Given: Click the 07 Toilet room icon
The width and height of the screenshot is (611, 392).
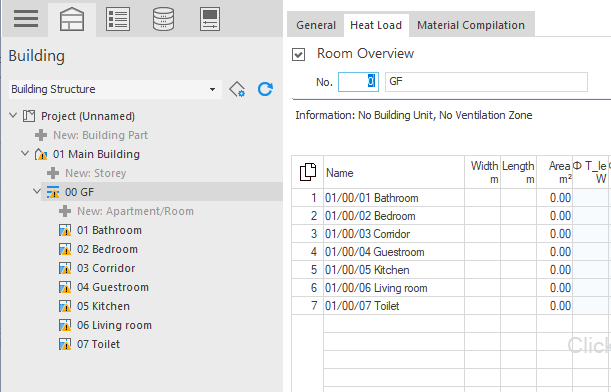Looking at the screenshot, I should pyautogui.click(x=65, y=344).
